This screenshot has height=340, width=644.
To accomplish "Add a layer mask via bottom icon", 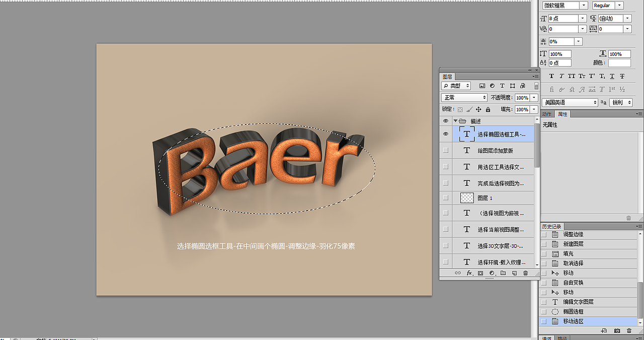I will tap(480, 273).
